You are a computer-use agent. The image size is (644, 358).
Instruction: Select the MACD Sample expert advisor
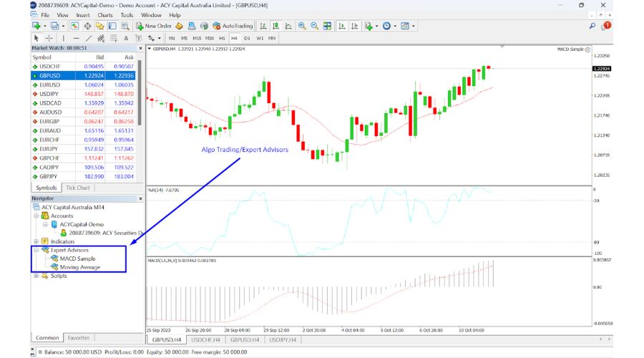[x=77, y=258]
